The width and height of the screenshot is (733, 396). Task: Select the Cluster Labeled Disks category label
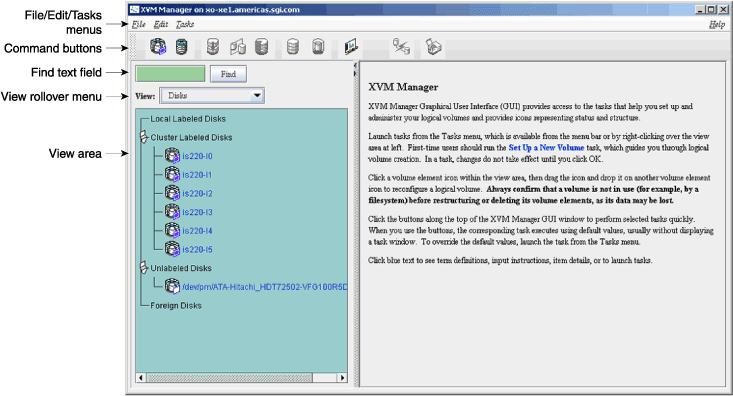click(191, 137)
